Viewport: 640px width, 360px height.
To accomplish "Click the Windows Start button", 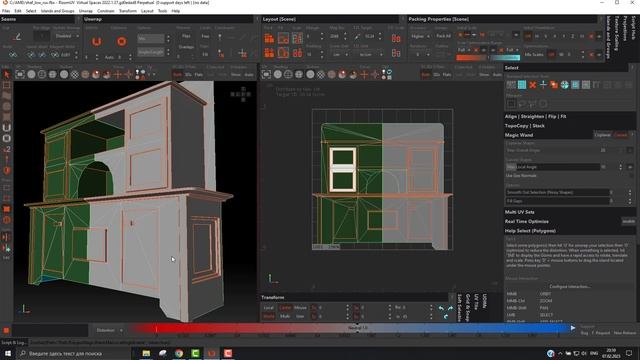I will 8,353.
